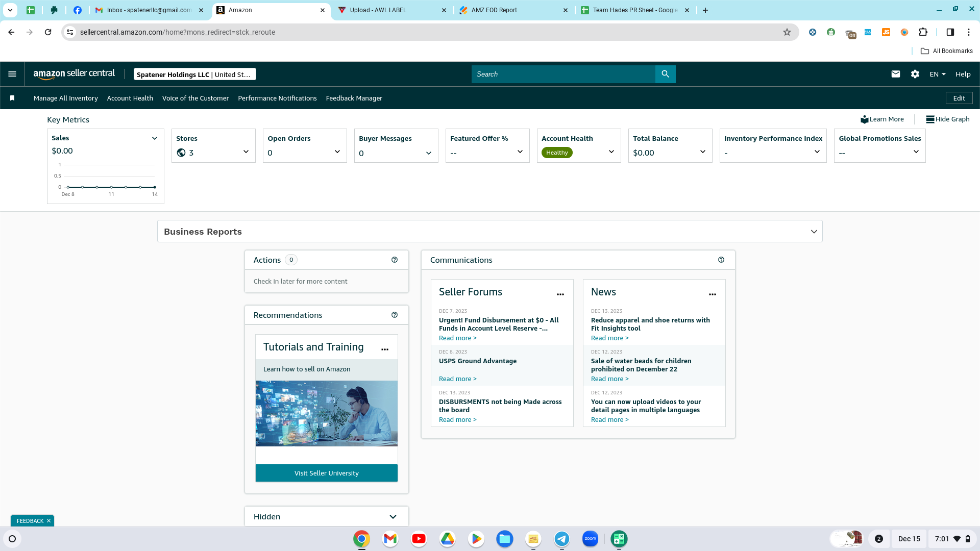Screen dimensions: 980x551
Task: Open the EN language dropdown
Action: coord(938,74)
